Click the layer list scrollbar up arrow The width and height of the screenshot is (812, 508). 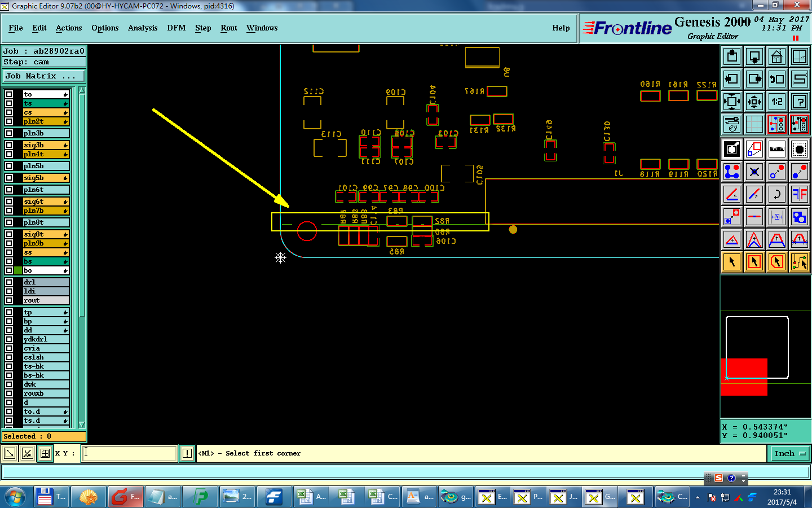[82, 90]
